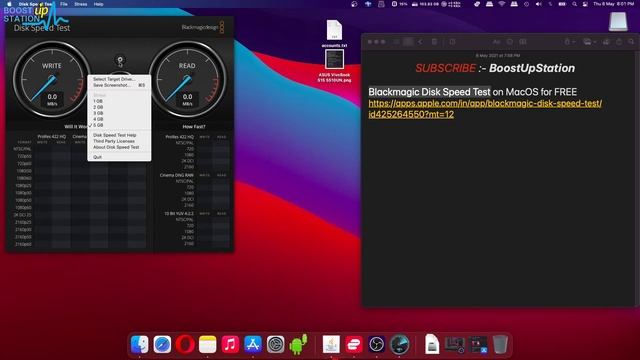Open the external drive icon on desktop

coord(618,22)
